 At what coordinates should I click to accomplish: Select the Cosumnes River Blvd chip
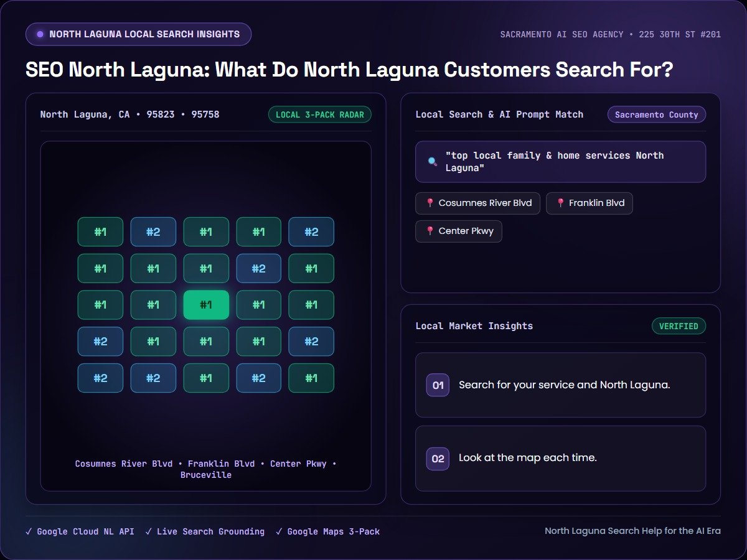click(477, 203)
